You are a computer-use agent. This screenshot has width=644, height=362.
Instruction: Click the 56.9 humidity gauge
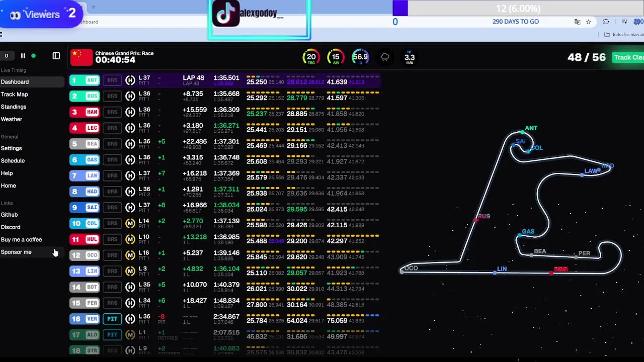pos(360,57)
